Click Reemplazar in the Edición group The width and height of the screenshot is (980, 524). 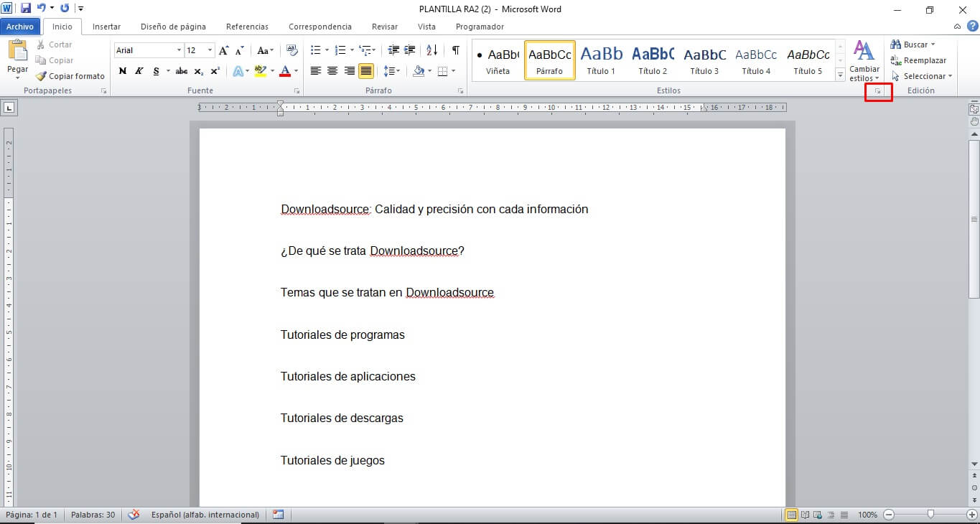point(918,60)
